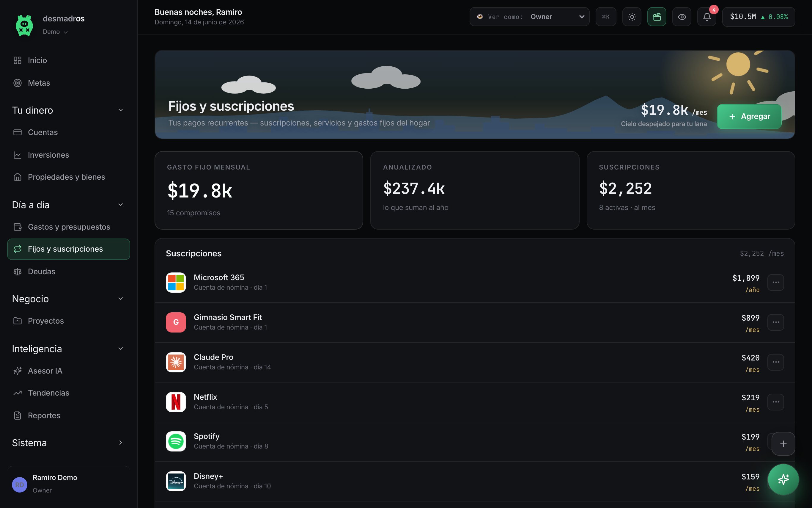This screenshot has width=812, height=508.
Task: Click the green clapperboard icon
Action: click(657, 17)
